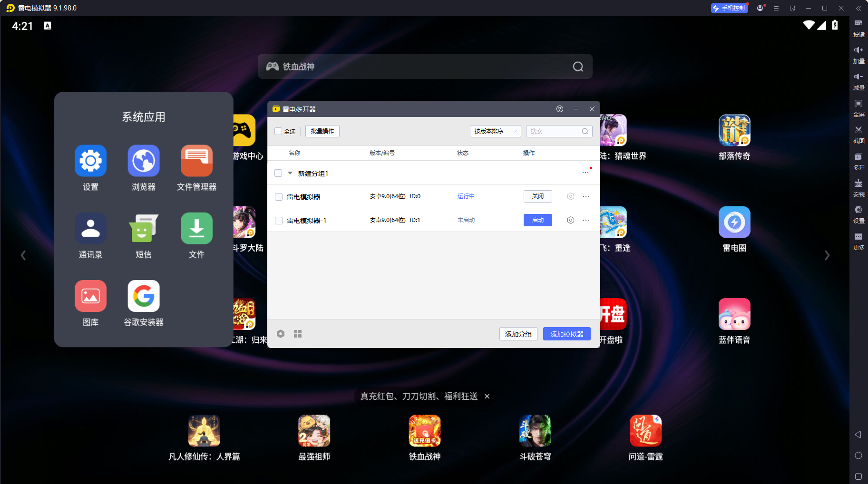This screenshot has width=868, height=484.
Task: Click the 加量 volume up sidebar icon
Action: pos(858,55)
